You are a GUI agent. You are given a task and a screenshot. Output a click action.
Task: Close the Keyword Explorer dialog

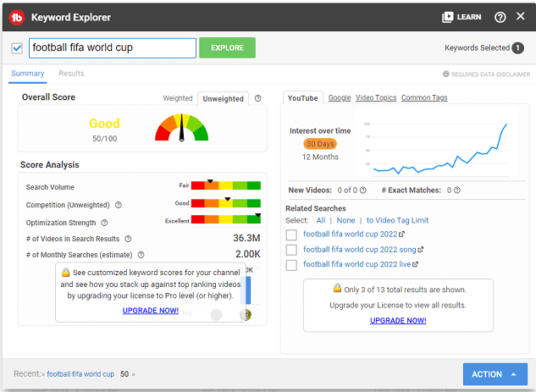520,16
